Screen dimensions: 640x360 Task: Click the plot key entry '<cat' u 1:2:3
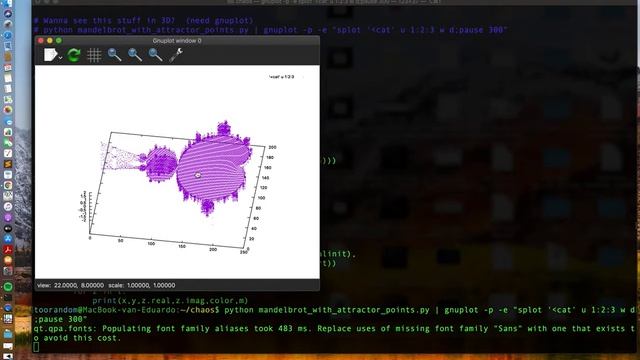coord(282,77)
